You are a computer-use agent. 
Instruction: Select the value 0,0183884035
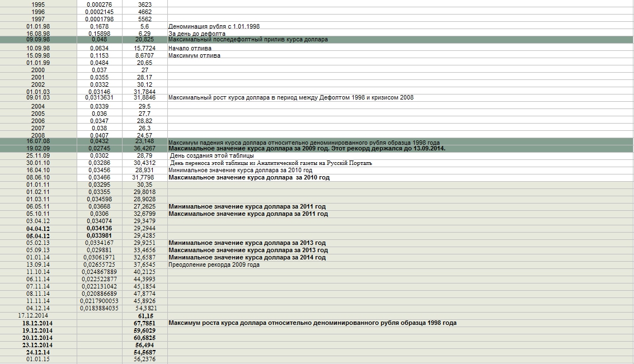click(x=100, y=308)
